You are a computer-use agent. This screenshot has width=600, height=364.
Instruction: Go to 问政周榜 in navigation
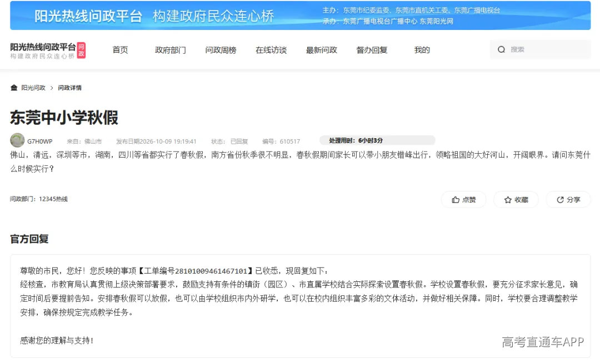coord(221,50)
